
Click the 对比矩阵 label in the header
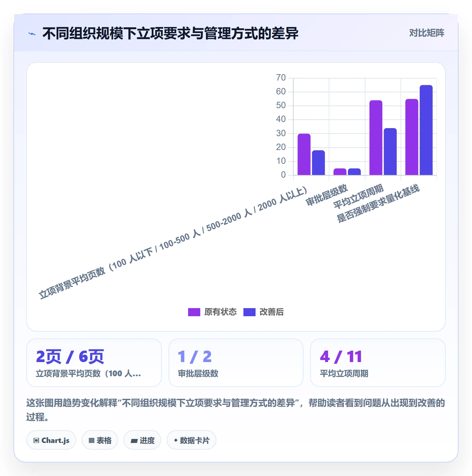426,33
